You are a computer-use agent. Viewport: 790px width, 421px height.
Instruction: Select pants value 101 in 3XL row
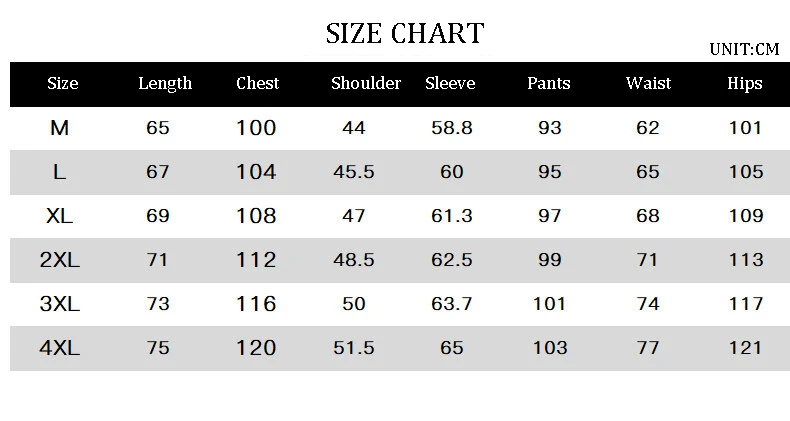click(550, 304)
